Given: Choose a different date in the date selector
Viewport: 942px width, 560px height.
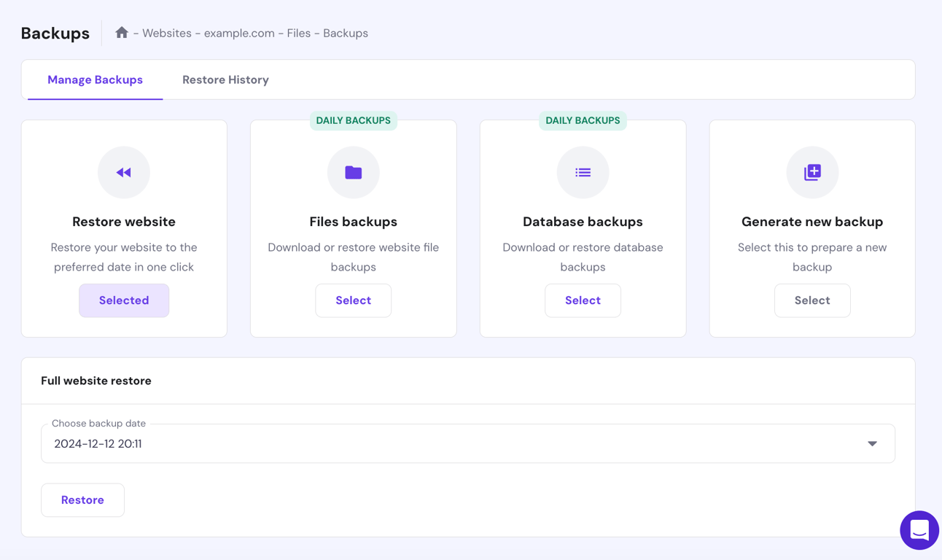Looking at the screenshot, I should 467,443.
